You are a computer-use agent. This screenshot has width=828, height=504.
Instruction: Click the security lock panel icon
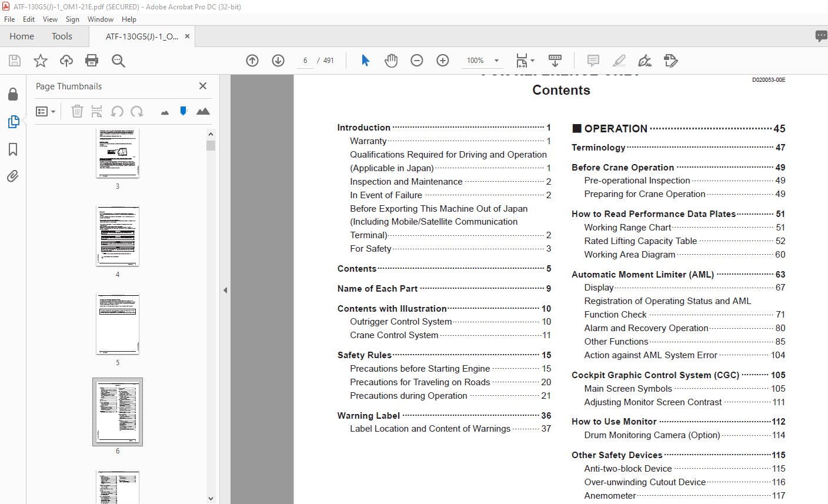(13, 95)
